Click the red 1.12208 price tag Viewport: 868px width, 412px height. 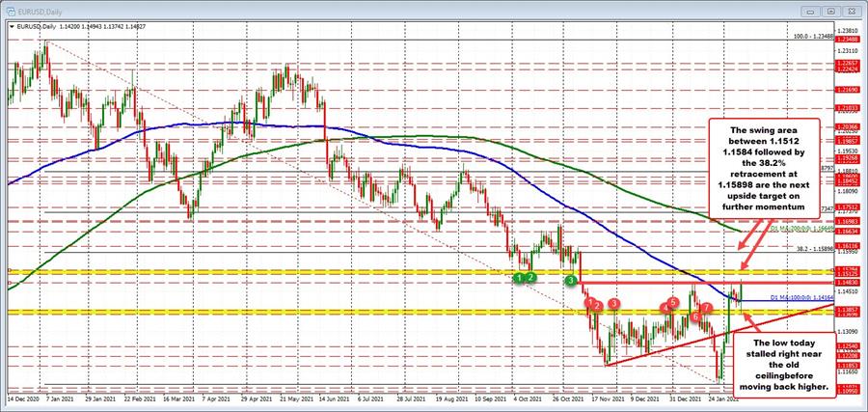click(846, 355)
